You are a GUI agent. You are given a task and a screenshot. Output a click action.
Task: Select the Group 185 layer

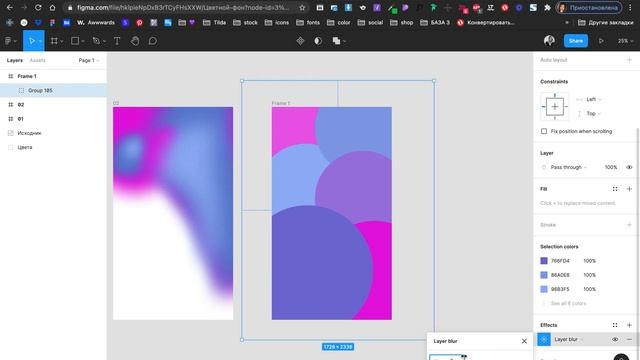tap(53, 91)
